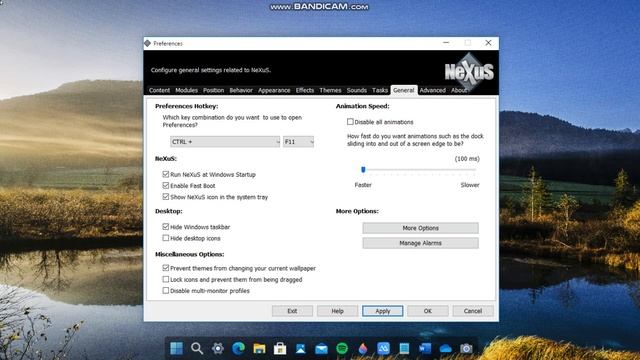Go to the Appearance tab
Screen dimensions: 640x360
pyautogui.click(x=274, y=90)
